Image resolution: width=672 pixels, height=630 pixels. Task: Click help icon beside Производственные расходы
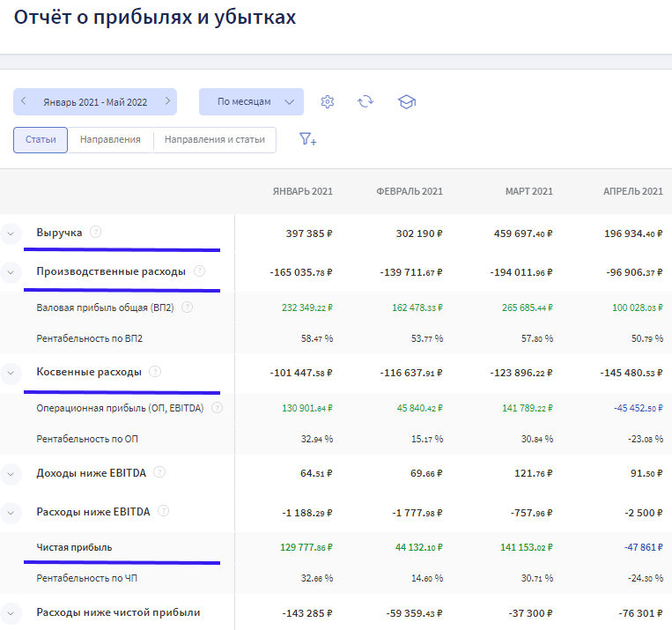point(200,271)
